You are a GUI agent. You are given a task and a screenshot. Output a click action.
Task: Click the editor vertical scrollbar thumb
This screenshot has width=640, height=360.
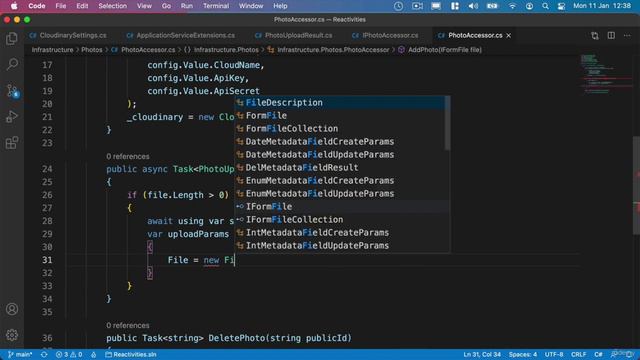[637, 185]
